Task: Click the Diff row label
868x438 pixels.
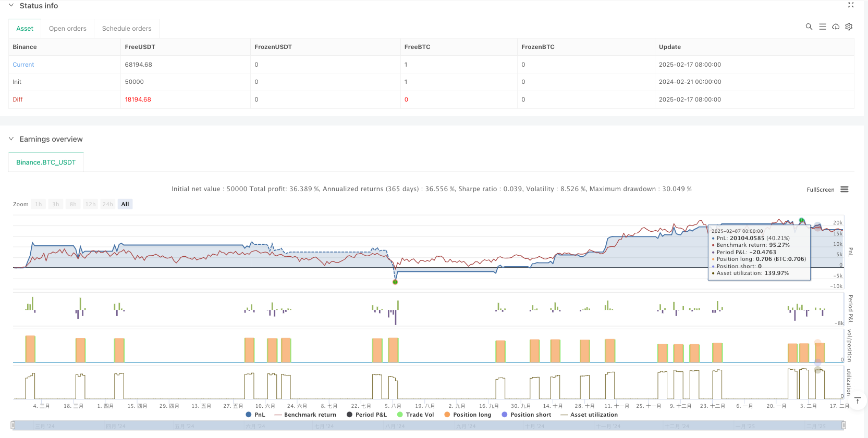Action: (x=18, y=99)
